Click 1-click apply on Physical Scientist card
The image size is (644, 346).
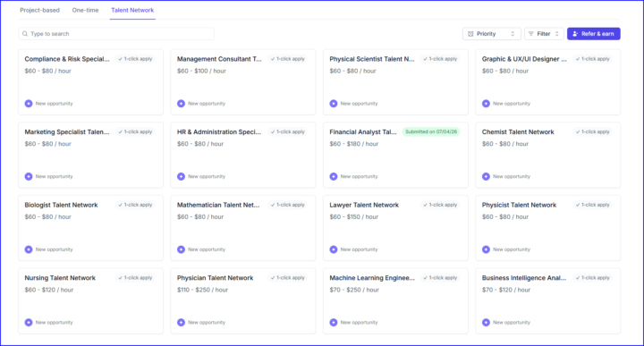(x=440, y=59)
